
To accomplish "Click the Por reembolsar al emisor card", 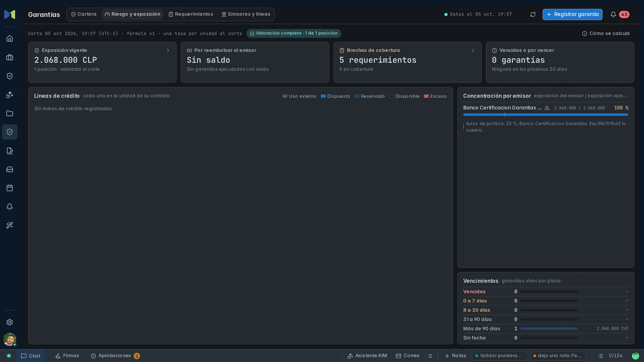I will (x=255, y=62).
